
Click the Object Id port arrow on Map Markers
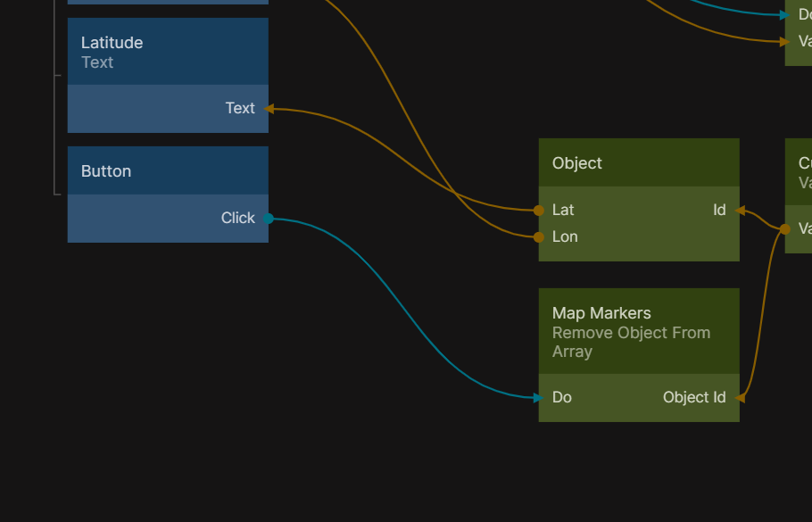click(740, 398)
